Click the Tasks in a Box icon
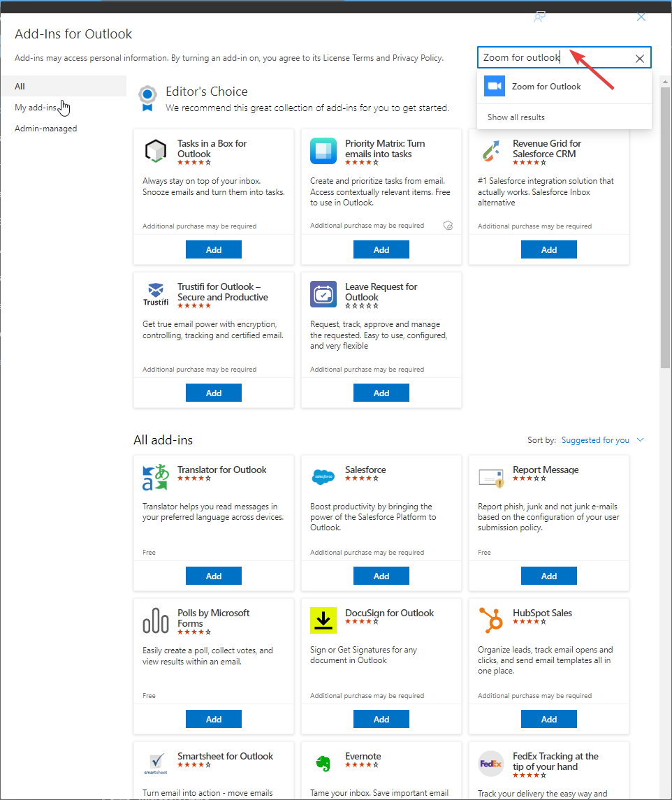Image resolution: width=672 pixels, height=800 pixels. pyautogui.click(x=156, y=151)
